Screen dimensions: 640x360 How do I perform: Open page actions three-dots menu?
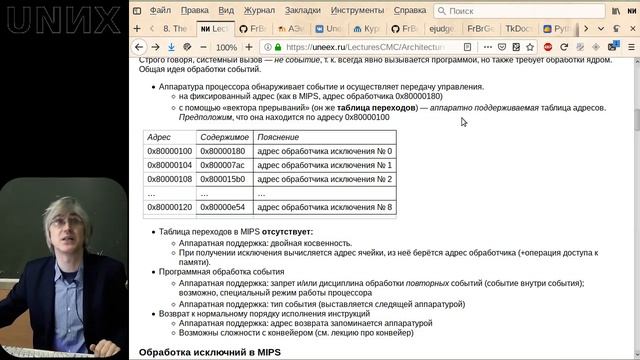(x=487, y=47)
